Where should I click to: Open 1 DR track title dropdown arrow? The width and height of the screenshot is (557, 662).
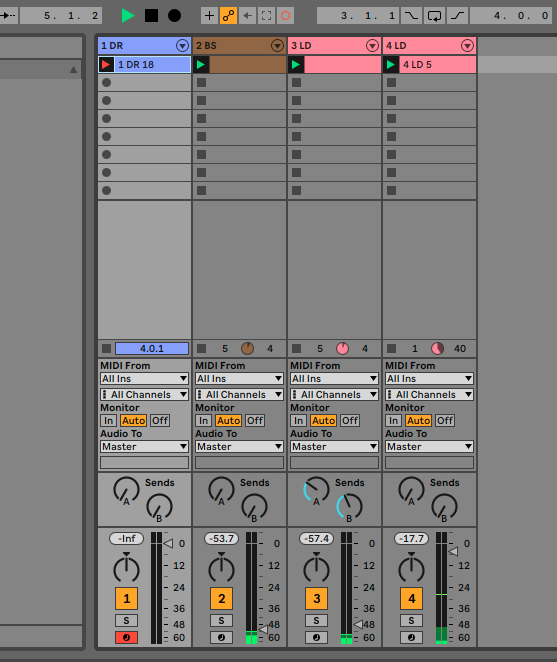coord(182,46)
